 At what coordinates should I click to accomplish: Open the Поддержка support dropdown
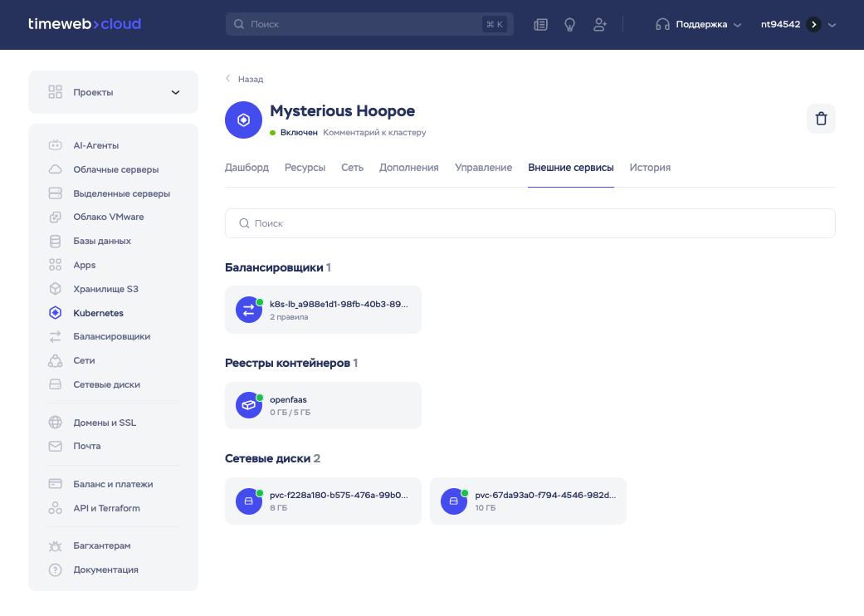[698, 25]
